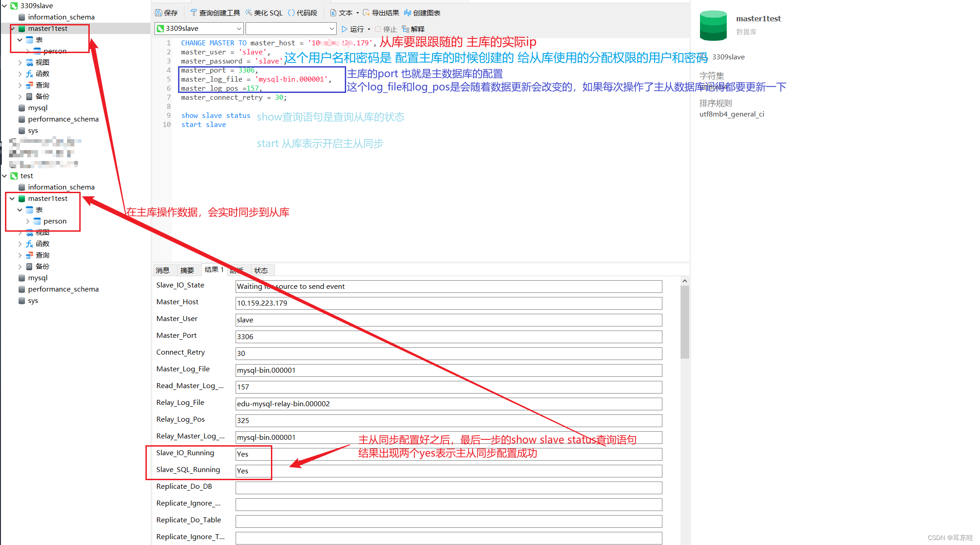Click the scroll-up arrow of the results scrollbar
980x545 pixels.
685,281
